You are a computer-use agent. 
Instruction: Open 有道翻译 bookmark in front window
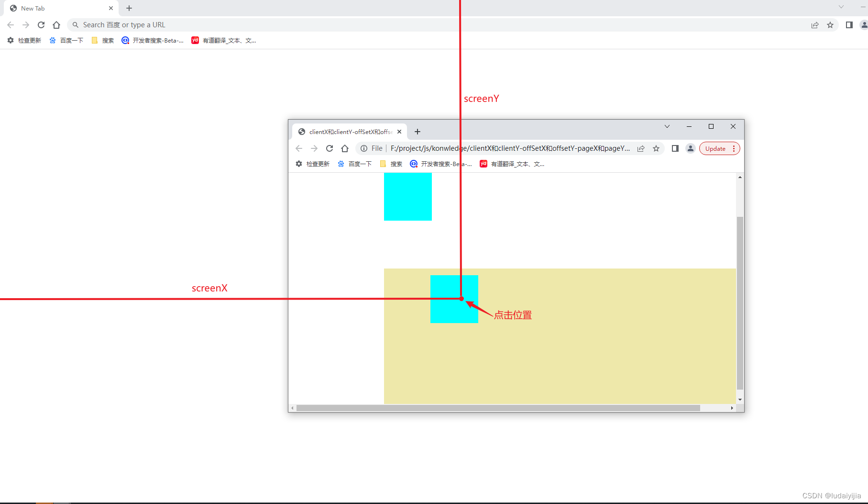pos(512,164)
